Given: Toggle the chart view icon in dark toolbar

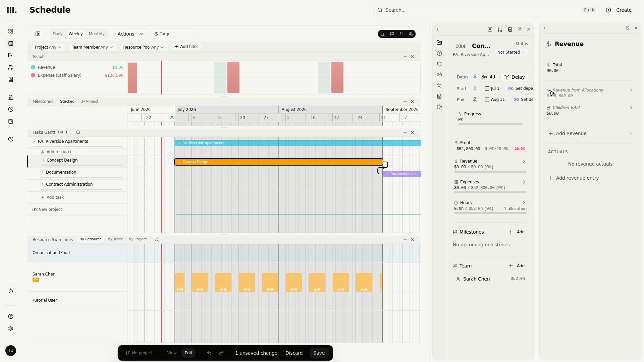Looking at the screenshot, I should (383, 34).
